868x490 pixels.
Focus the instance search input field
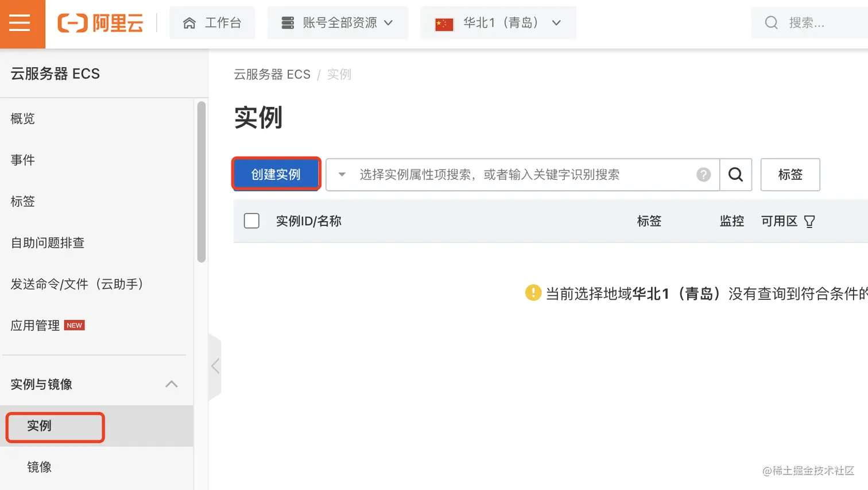point(522,175)
